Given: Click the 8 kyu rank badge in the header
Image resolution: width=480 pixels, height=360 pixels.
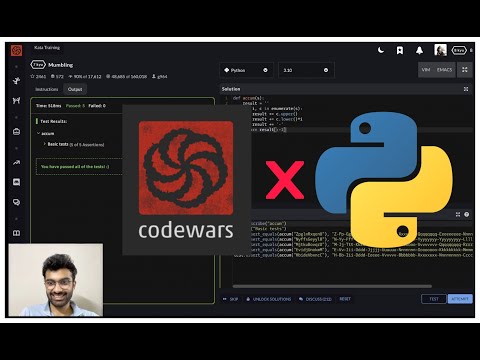Looking at the screenshot, I should click(x=459, y=50).
